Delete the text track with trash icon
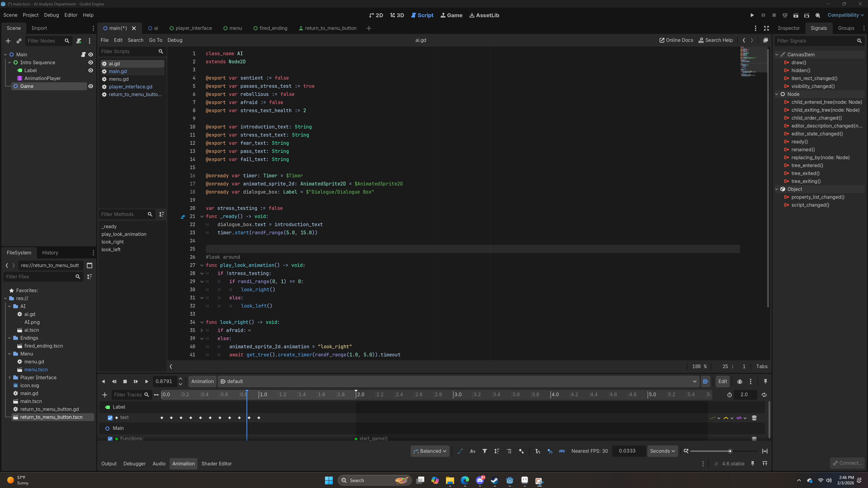868x488 pixels. 754,418
